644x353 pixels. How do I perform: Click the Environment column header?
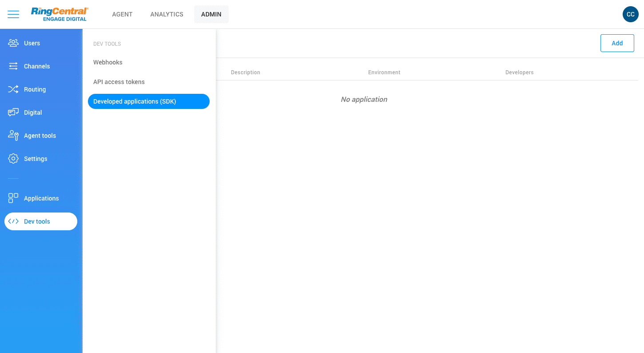point(384,72)
